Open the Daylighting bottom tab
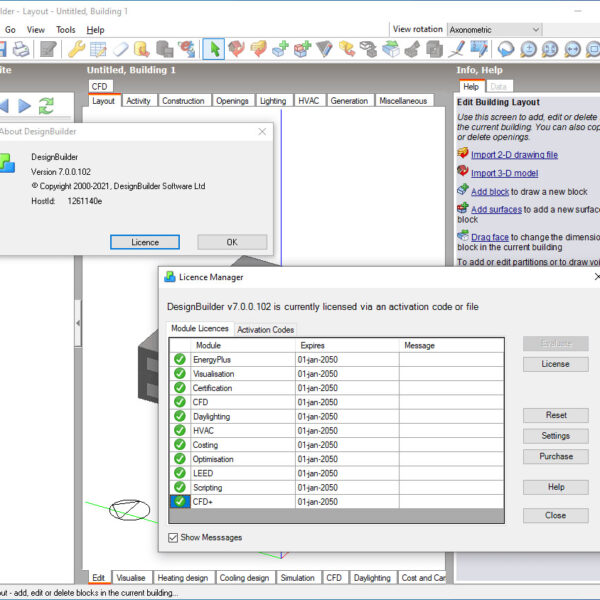This screenshot has width=600, height=600. click(372, 578)
